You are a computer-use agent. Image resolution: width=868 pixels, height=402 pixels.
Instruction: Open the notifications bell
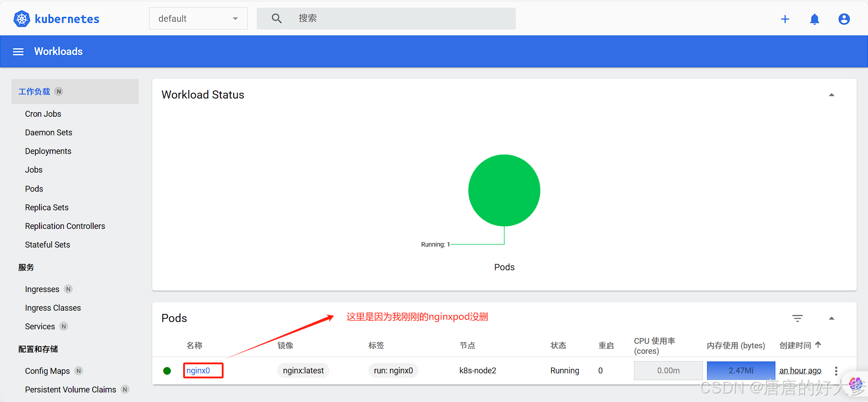coord(814,19)
